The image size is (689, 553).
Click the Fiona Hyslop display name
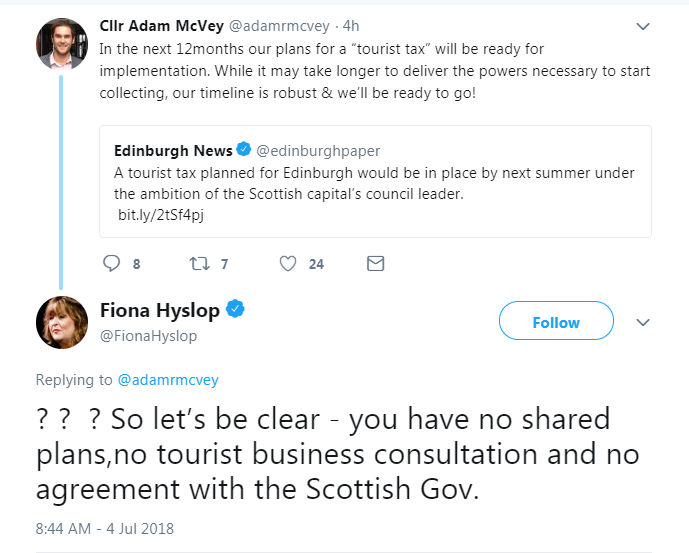[x=160, y=310]
